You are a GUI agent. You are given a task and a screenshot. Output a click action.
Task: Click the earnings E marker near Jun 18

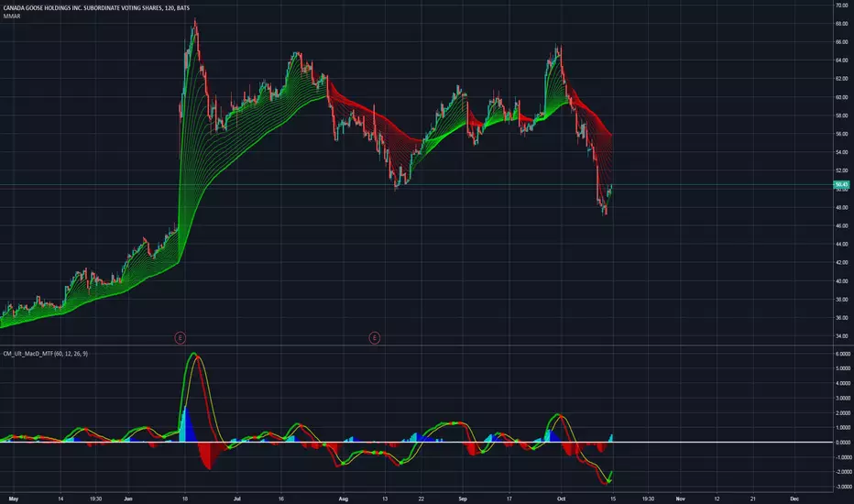180,338
